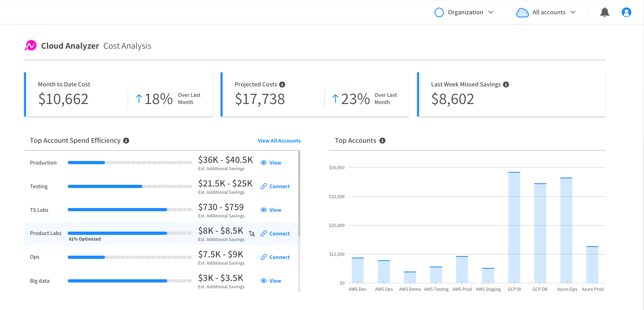
Task: Click the Cloud Analyzer logo icon
Action: (x=31, y=45)
